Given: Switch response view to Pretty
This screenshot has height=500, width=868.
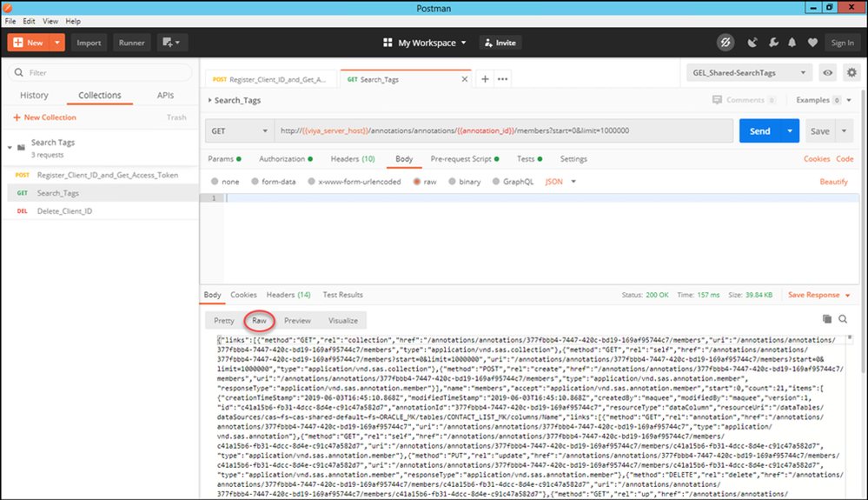Looking at the screenshot, I should tap(224, 321).
